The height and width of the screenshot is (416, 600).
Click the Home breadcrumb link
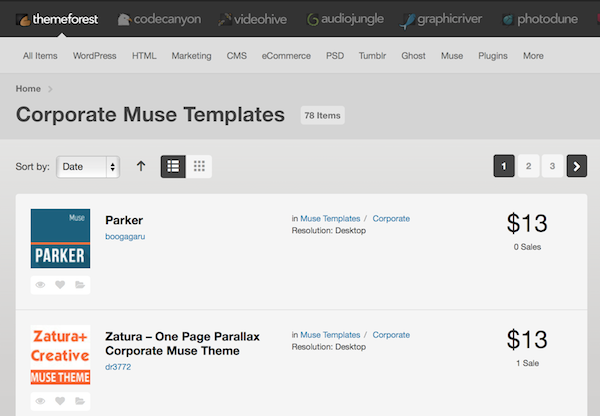tap(28, 89)
